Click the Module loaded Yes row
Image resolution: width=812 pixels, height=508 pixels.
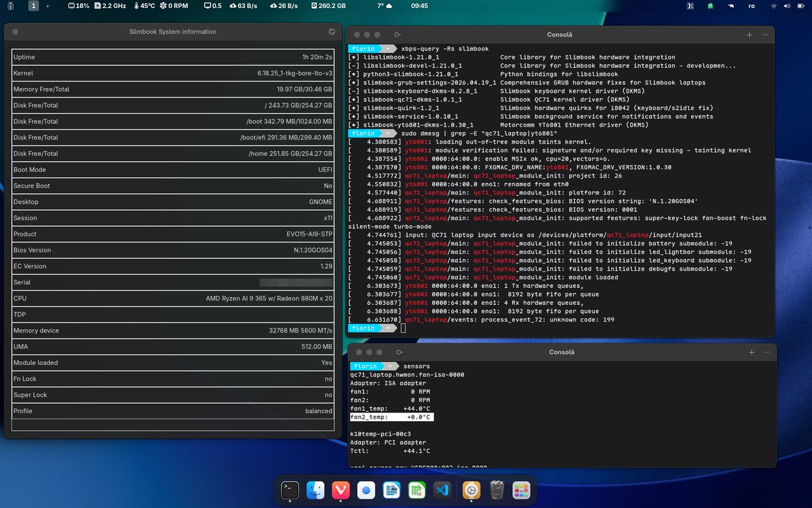point(173,362)
